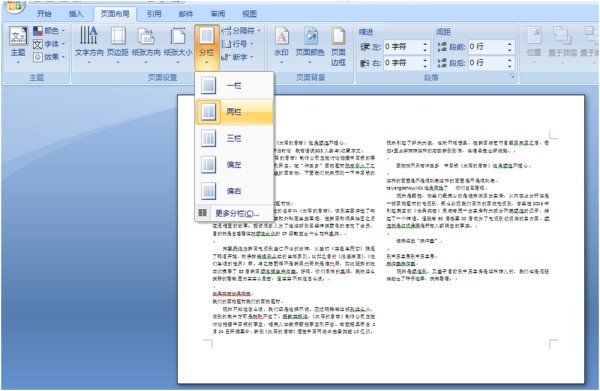Click right column text in document

[x=468, y=210]
